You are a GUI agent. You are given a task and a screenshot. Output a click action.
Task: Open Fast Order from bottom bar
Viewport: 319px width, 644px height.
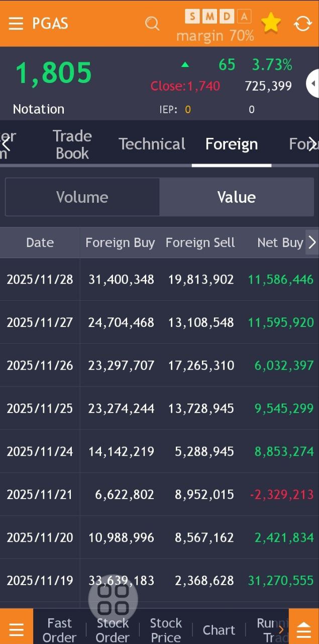point(59,630)
